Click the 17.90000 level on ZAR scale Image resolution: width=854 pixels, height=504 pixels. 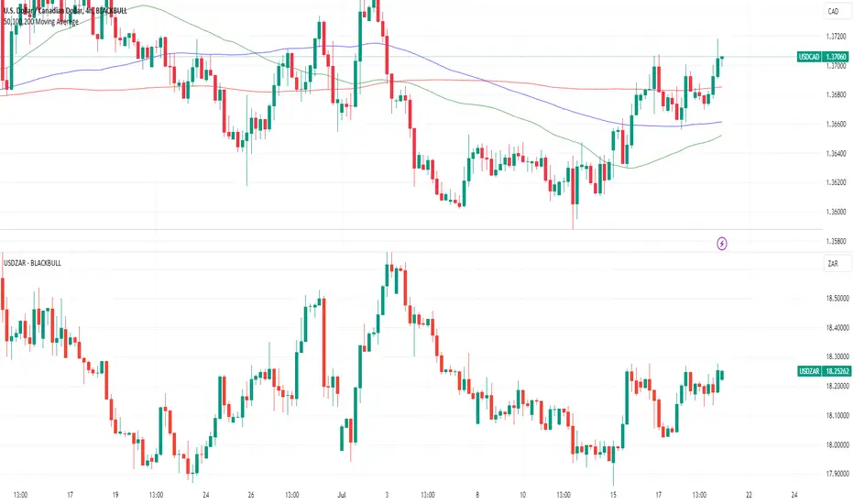[x=838, y=474]
